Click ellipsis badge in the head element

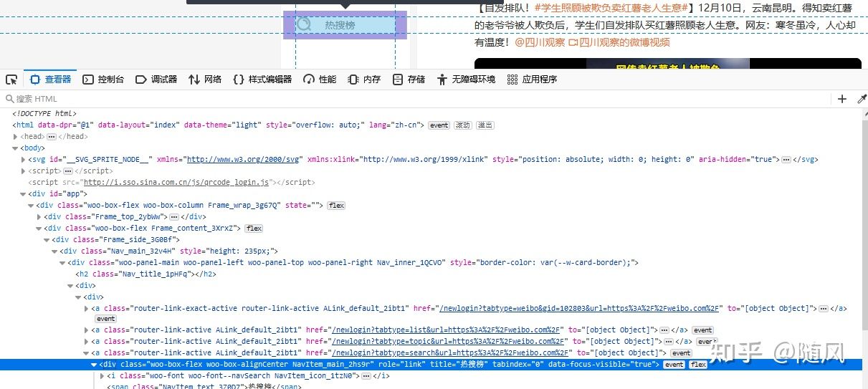tap(52, 137)
